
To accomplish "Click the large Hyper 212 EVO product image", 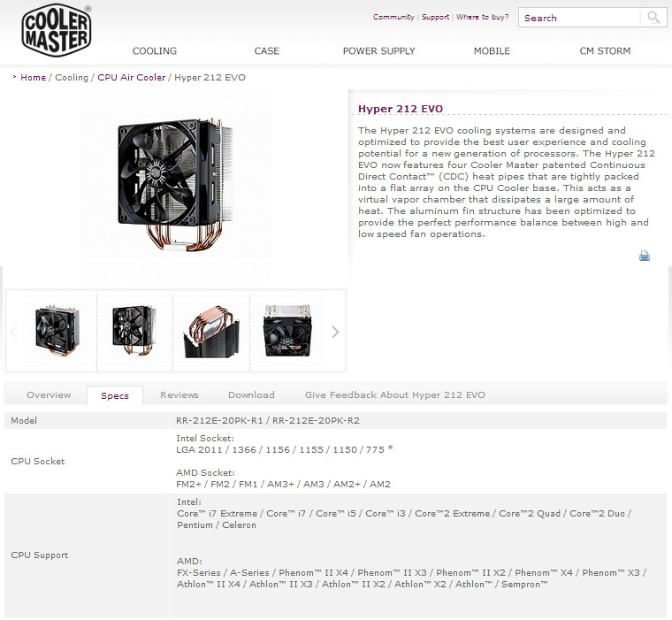I will [176, 185].
